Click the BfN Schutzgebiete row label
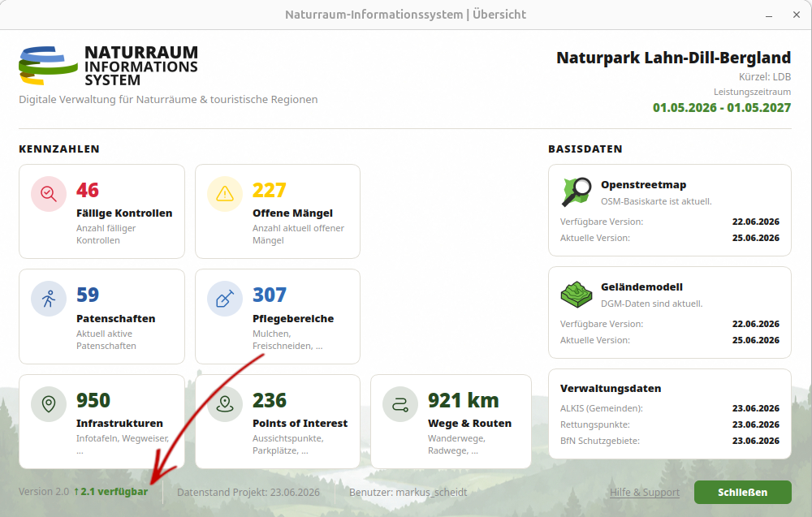The height and width of the screenshot is (517, 812). coord(600,441)
